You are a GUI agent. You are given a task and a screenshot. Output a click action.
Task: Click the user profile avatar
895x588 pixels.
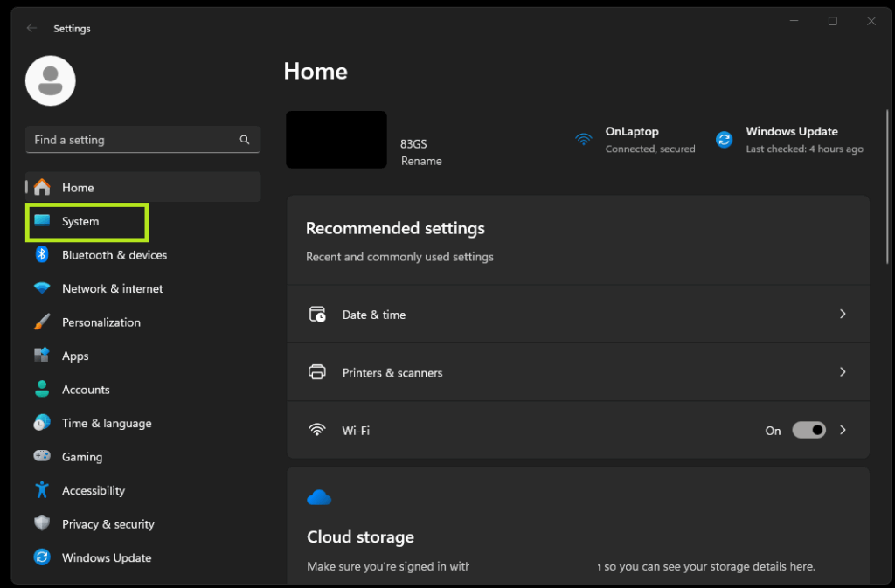(50, 80)
